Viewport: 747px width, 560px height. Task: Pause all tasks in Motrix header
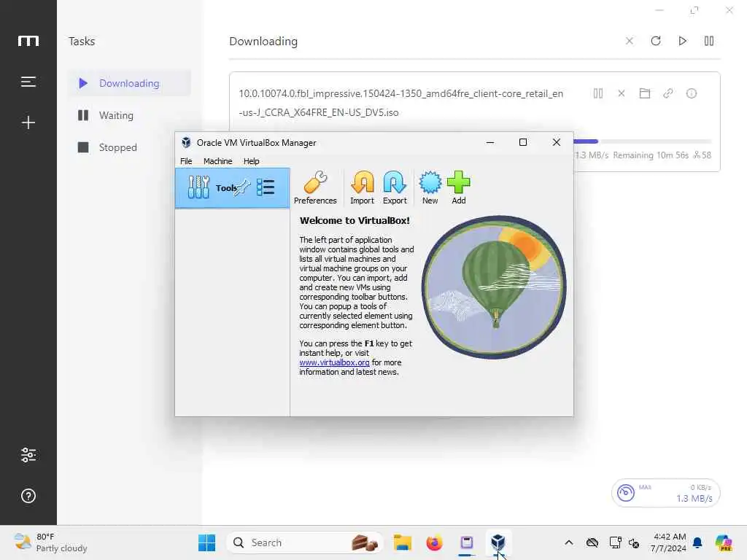[709, 41]
